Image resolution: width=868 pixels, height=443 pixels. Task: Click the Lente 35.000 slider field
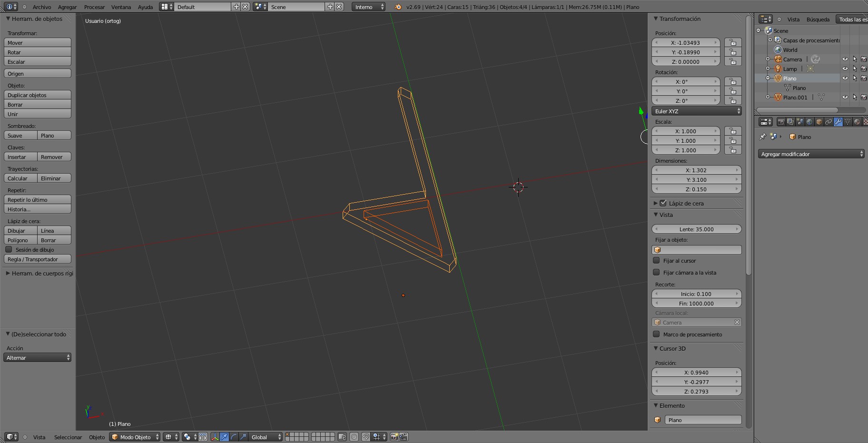coord(697,229)
